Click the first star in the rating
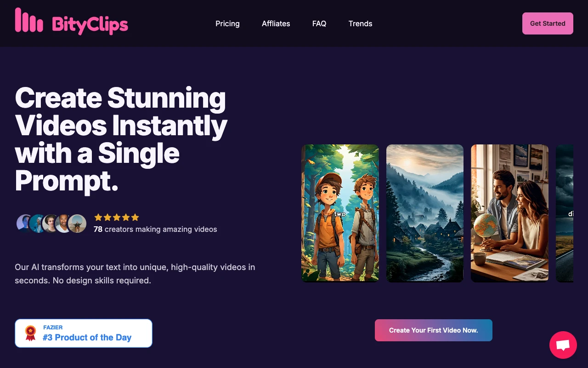Image resolution: width=588 pixels, height=368 pixels. pos(98,218)
